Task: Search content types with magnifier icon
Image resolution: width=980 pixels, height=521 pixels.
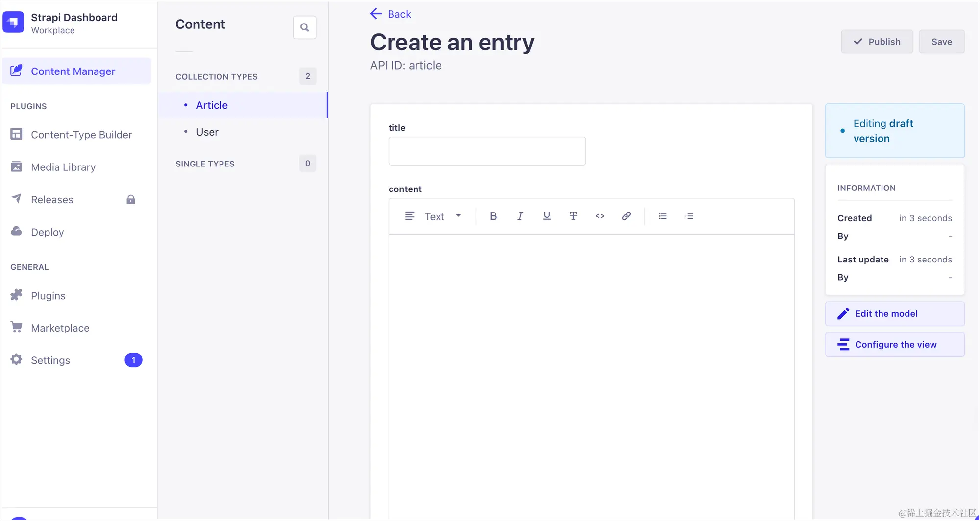Action: tap(304, 27)
